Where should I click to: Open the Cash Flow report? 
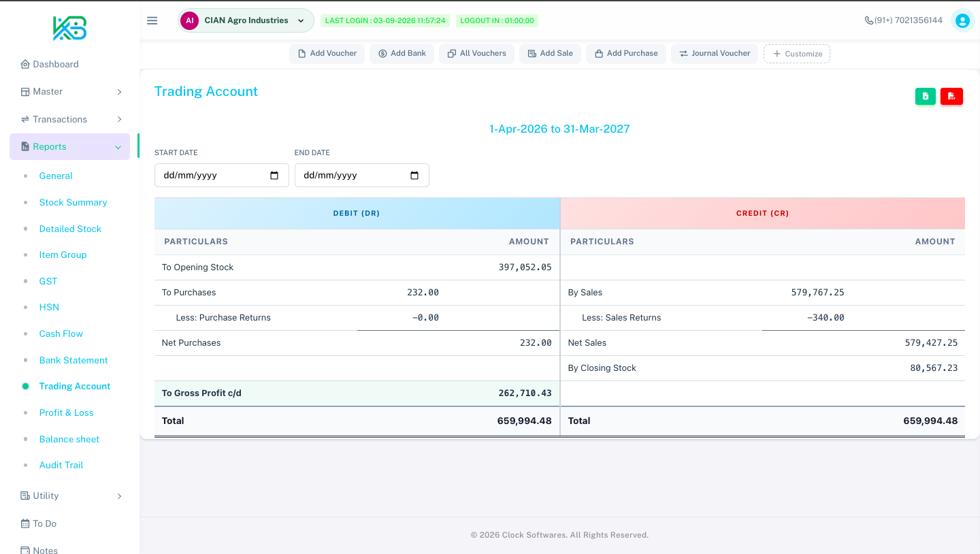click(61, 334)
